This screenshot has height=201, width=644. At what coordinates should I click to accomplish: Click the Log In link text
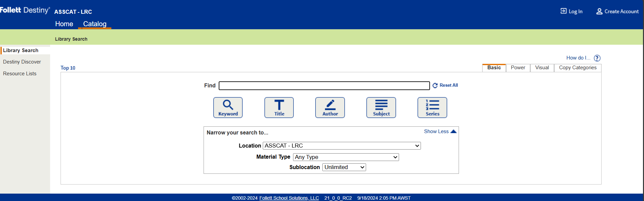click(575, 11)
